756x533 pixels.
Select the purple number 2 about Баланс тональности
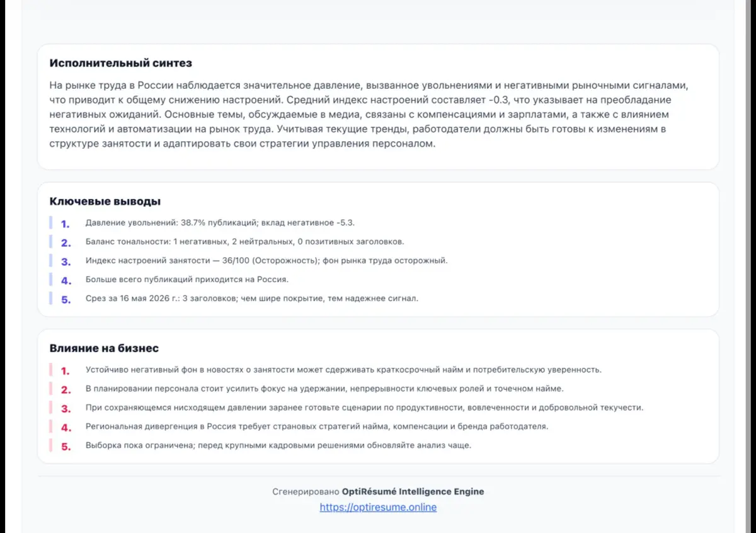coord(66,243)
